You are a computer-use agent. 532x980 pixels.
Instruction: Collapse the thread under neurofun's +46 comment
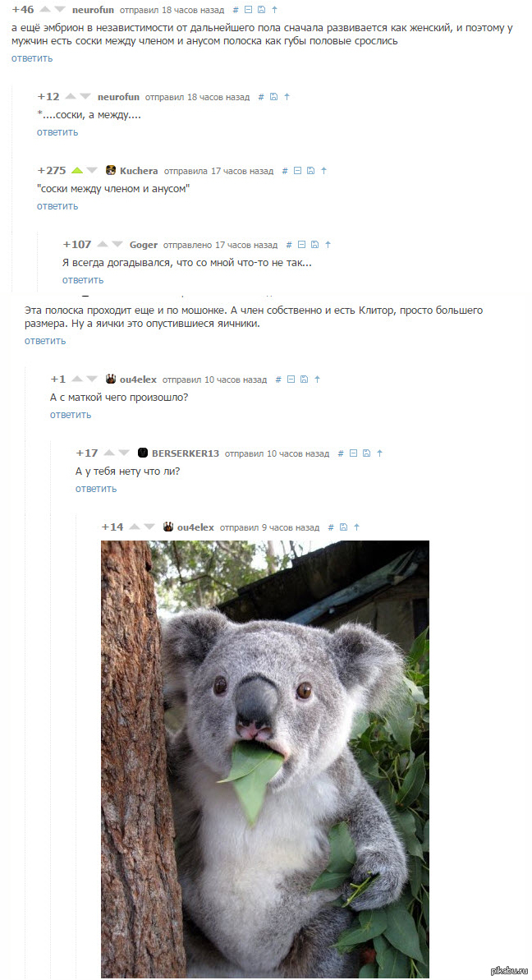(x=249, y=10)
